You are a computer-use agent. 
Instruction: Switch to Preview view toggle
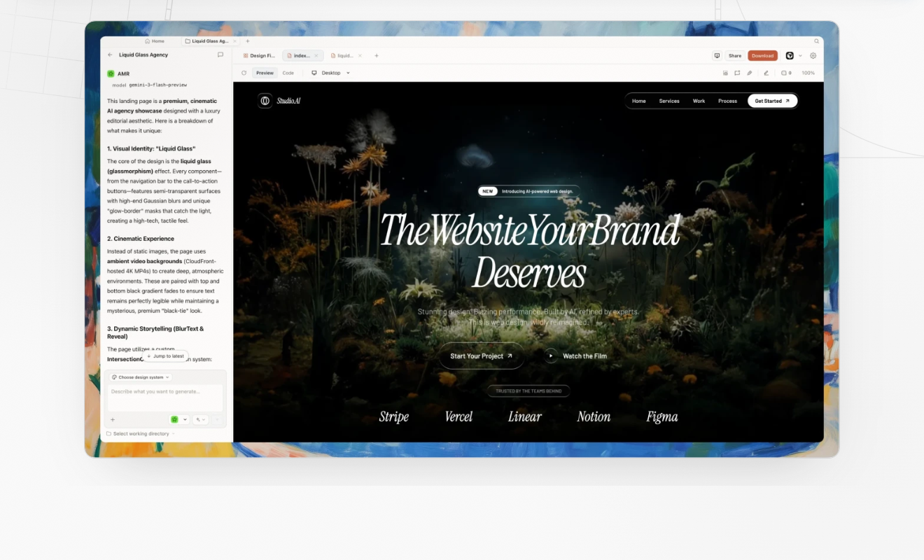265,73
